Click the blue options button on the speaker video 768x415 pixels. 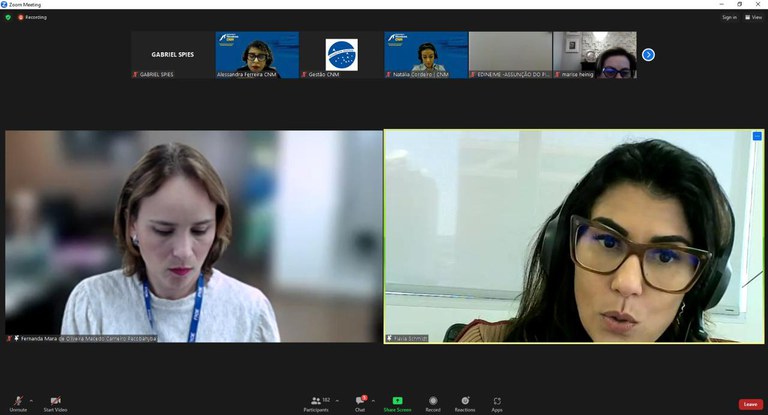(x=757, y=136)
